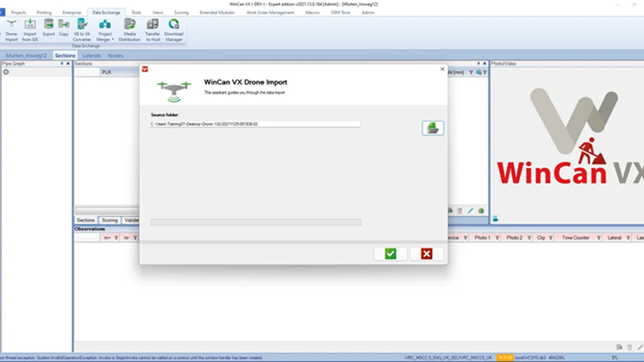Click the Export ribbon icon
This screenshot has width=644, height=362.
coord(48,28)
